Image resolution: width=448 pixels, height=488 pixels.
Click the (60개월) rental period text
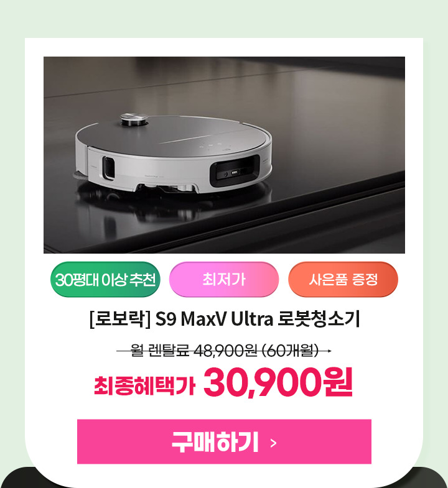pos(291,351)
